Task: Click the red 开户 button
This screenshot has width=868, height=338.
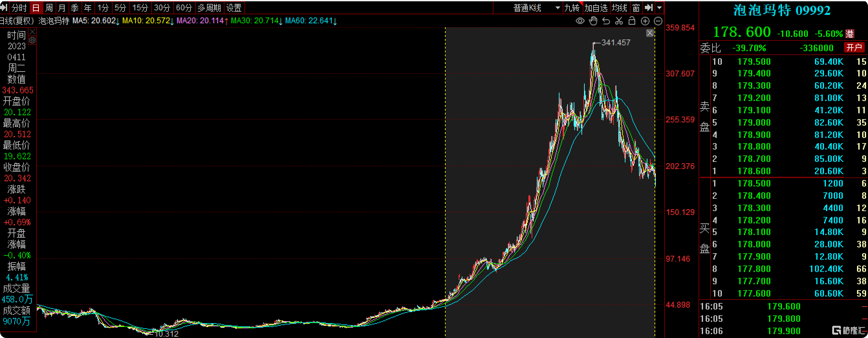Action: (854, 48)
